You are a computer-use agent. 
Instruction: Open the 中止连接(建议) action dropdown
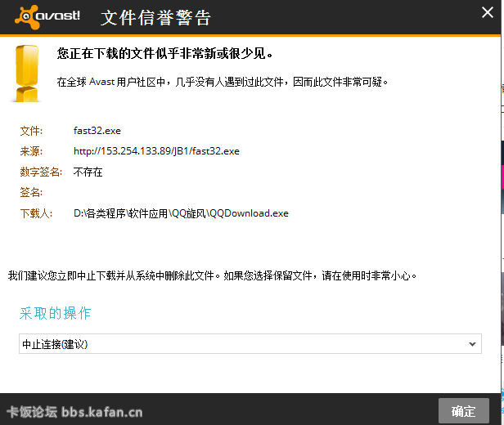point(250,344)
